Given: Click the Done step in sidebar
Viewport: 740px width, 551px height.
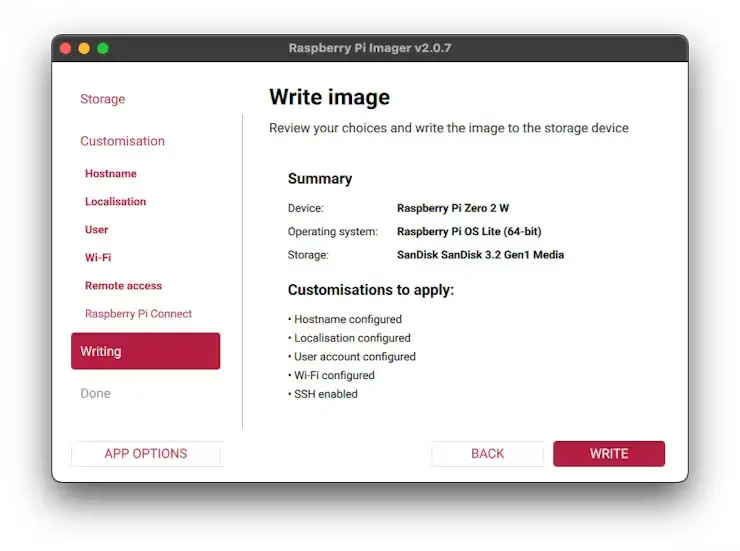Looking at the screenshot, I should [95, 393].
